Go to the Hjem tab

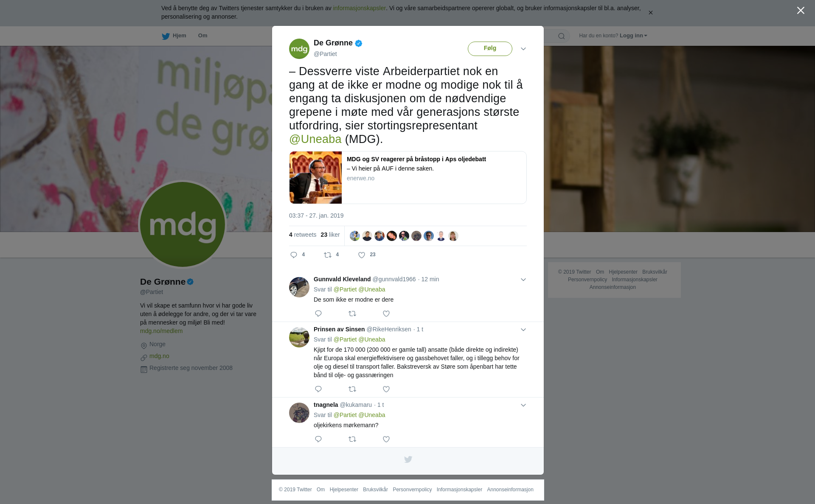click(174, 36)
